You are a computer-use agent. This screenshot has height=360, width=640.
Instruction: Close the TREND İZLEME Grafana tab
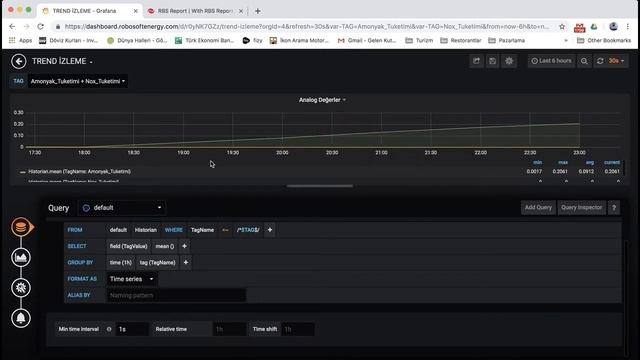[x=136, y=11]
